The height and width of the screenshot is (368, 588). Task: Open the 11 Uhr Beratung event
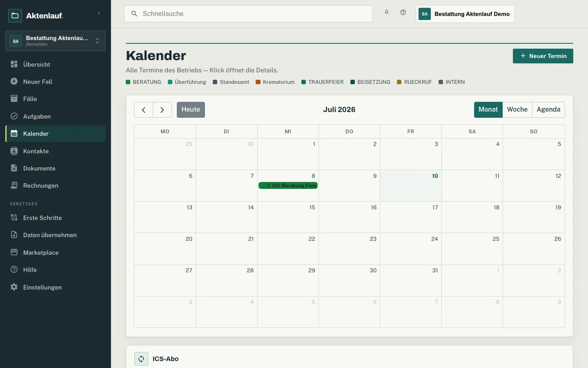(x=288, y=186)
